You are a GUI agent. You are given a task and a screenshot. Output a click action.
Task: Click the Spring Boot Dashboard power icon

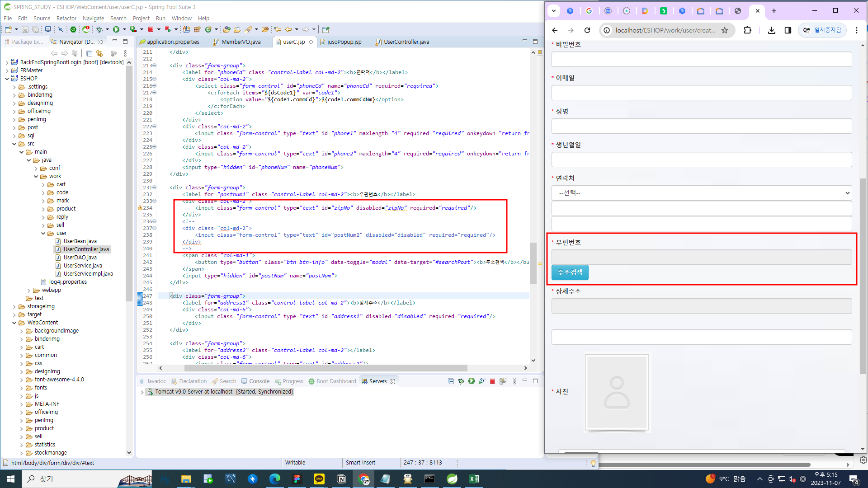(x=73, y=29)
